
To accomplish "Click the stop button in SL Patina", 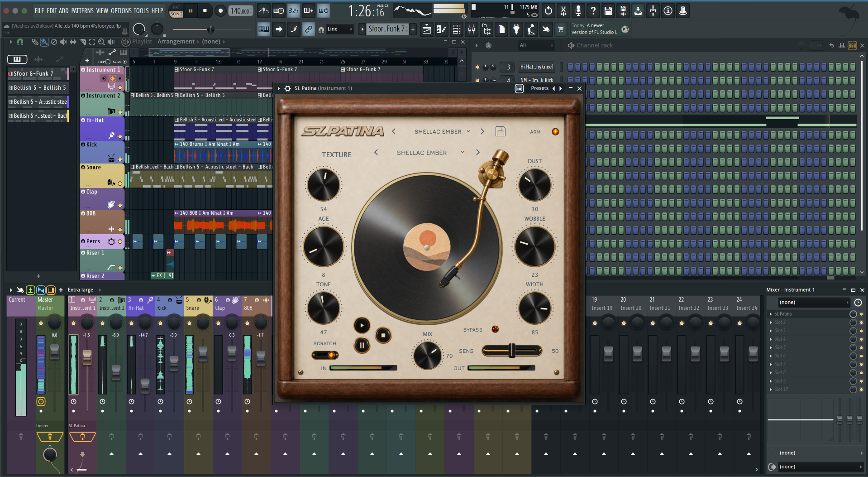I will (x=383, y=335).
